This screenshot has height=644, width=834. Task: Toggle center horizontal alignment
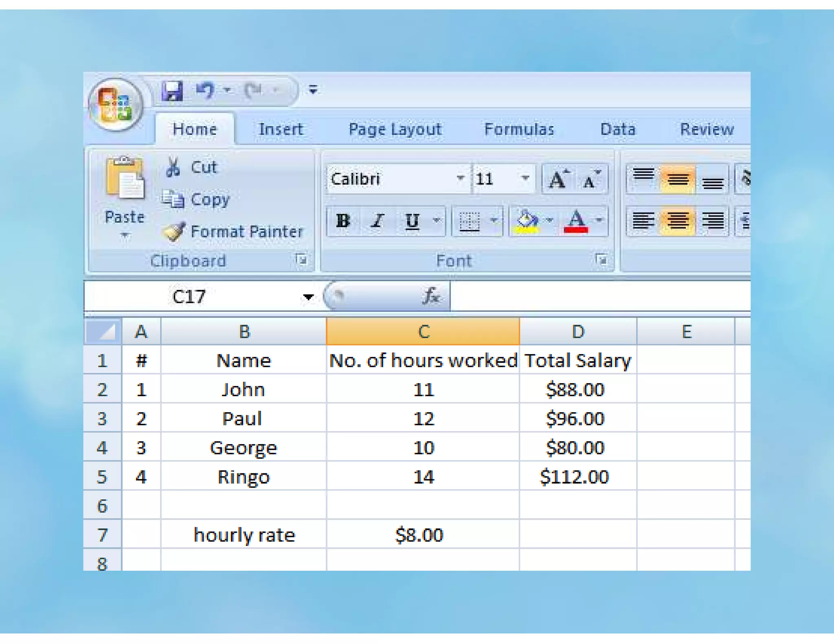pos(678,221)
